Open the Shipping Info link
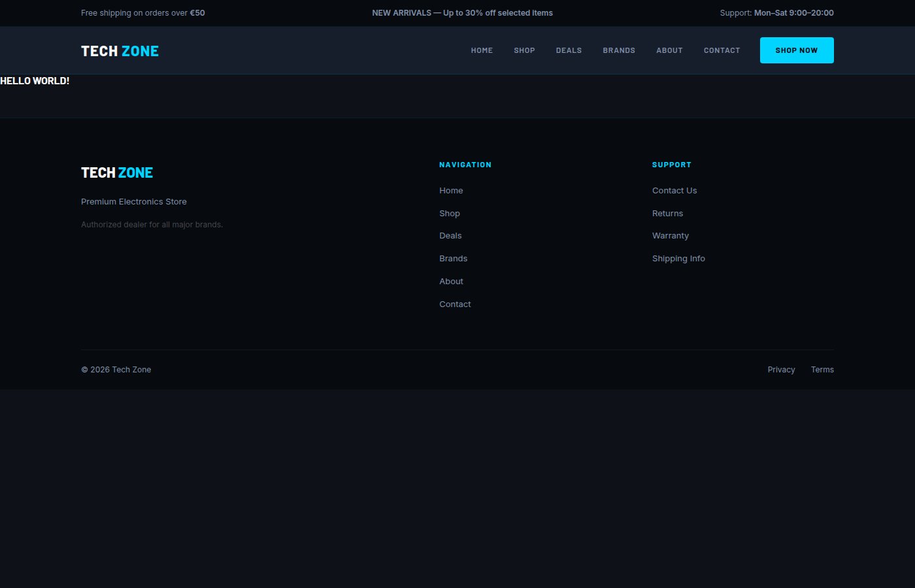This screenshot has height=588, width=915. tap(678, 259)
